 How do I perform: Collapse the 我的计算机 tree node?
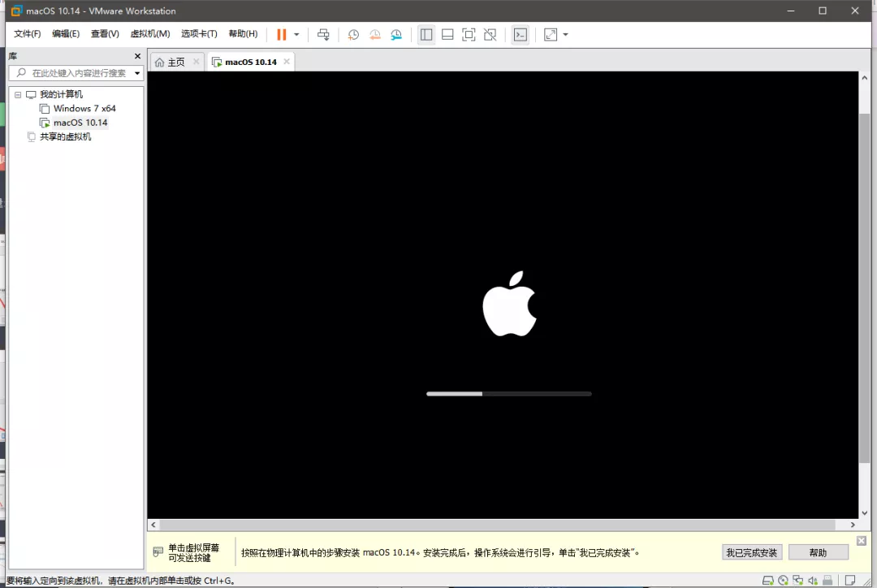[18, 94]
